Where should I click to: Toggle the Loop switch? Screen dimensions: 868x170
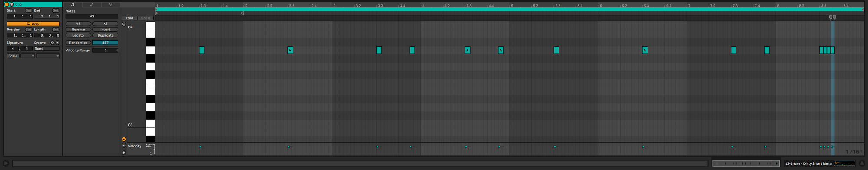click(33, 24)
